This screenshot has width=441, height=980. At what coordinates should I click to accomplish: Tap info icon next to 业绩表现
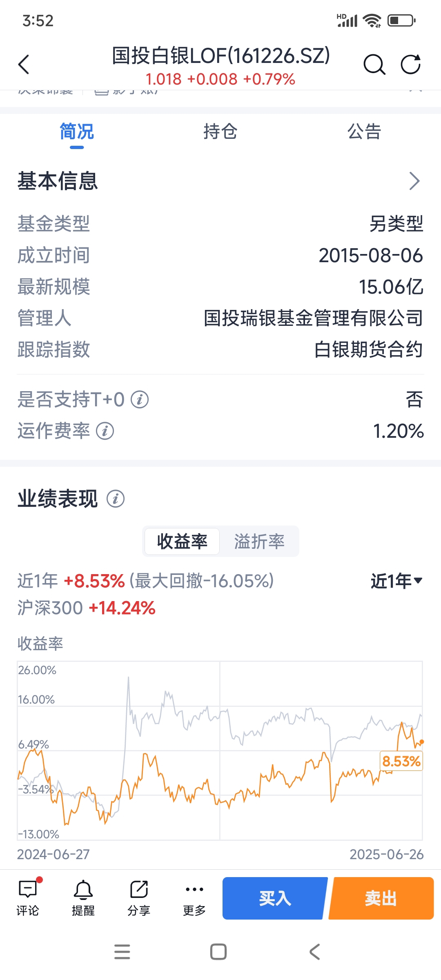point(116,499)
